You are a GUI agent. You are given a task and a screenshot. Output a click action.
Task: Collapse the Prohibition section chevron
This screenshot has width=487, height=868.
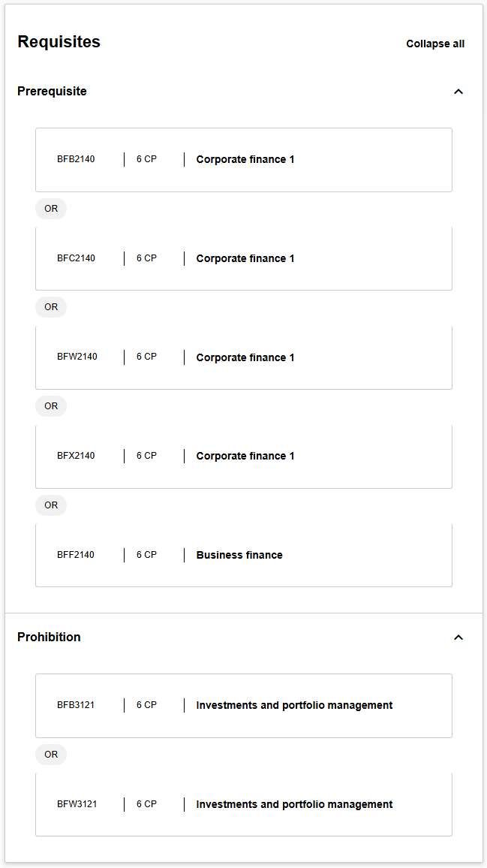[x=458, y=637]
